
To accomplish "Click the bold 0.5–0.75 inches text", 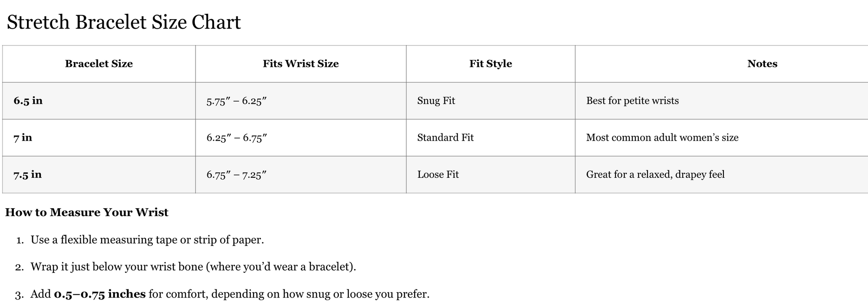I will (x=99, y=294).
